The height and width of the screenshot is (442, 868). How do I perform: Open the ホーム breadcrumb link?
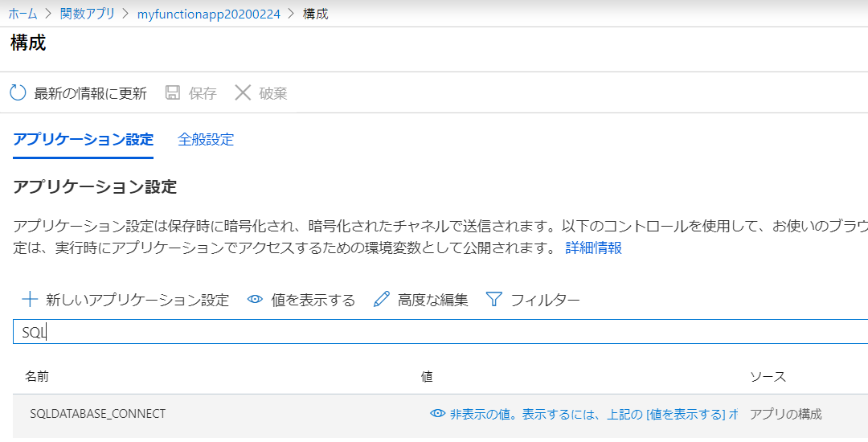coord(23,14)
